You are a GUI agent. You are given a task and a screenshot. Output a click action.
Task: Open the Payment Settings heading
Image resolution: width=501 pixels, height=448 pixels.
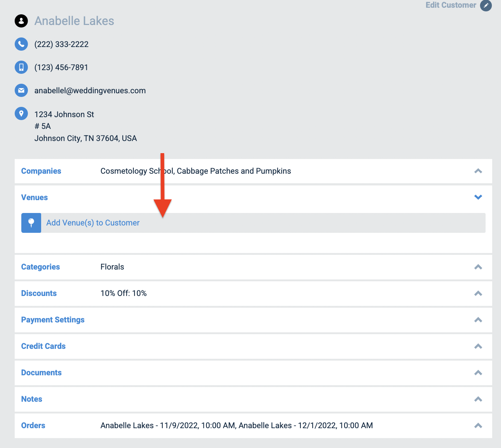click(53, 320)
